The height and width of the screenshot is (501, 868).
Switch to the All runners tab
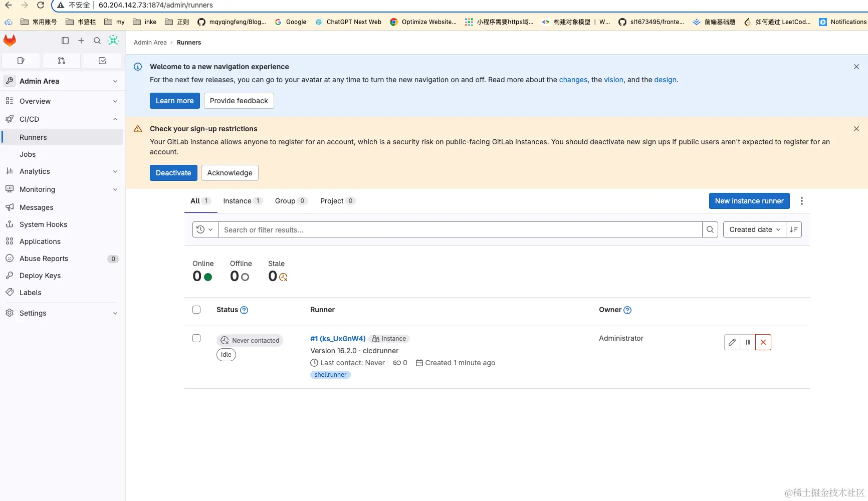pyautogui.click(x=200, y=201)
